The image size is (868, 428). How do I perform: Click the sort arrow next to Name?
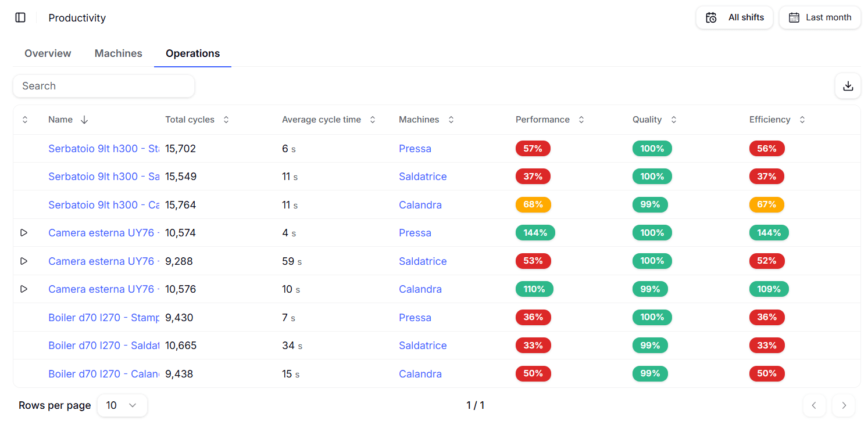pyautogui.click(x=84, y=120)
